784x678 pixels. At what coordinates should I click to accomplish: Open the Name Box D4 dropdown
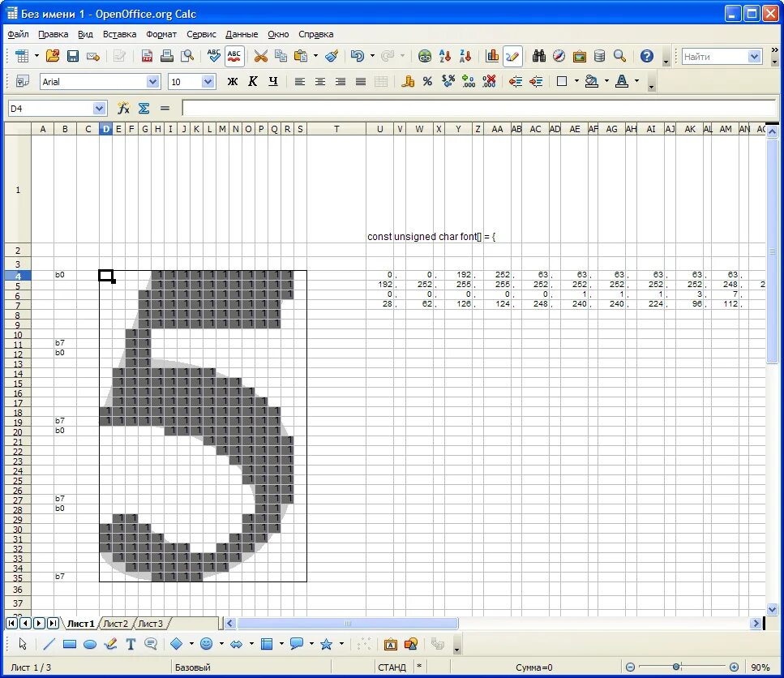(x=99, y=108)
